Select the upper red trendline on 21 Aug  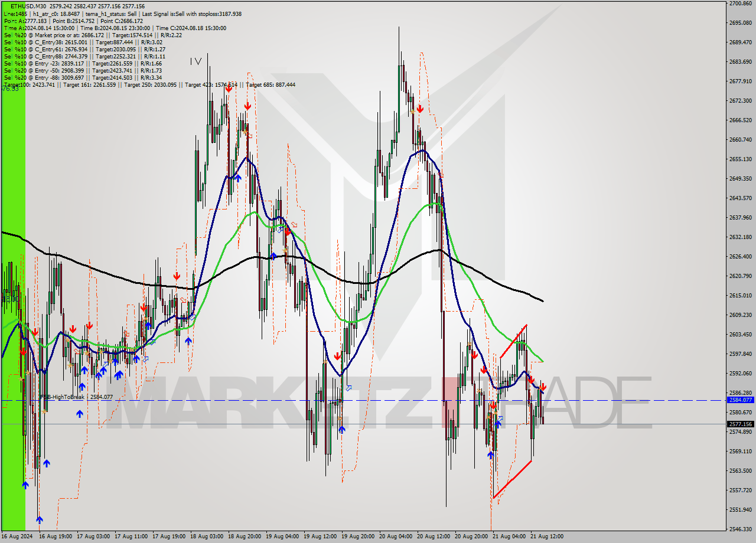(x=513, y=341)
